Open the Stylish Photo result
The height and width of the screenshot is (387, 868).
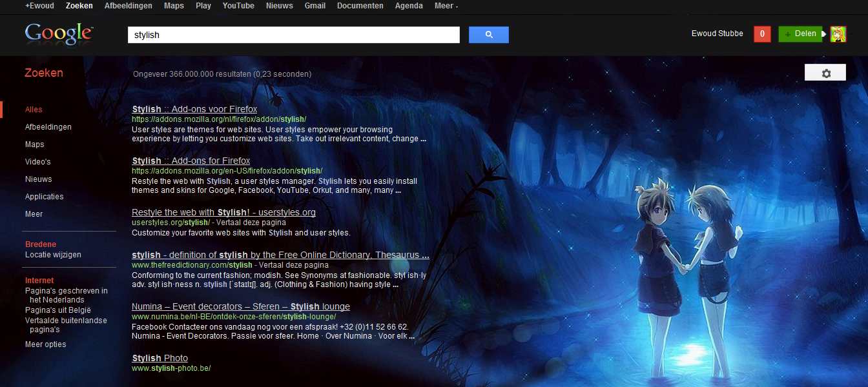[160, 358]
